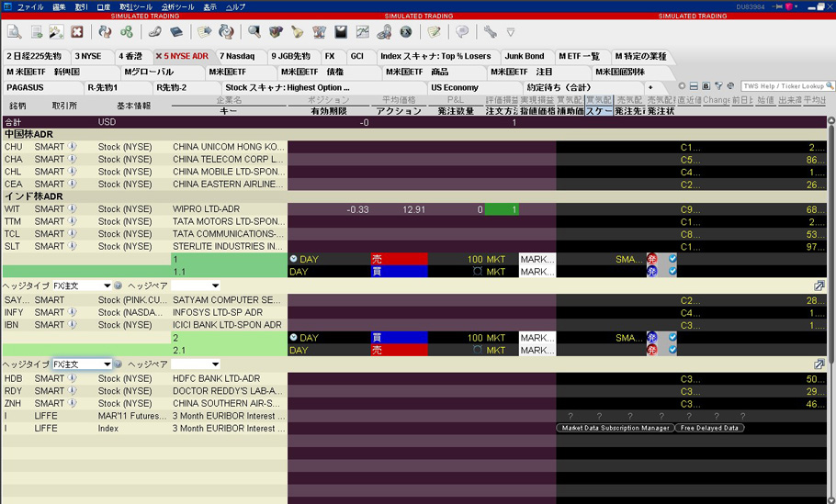Click the red transmit button on order 1
The image size is (836, 504).
click(x=652, y=259)
